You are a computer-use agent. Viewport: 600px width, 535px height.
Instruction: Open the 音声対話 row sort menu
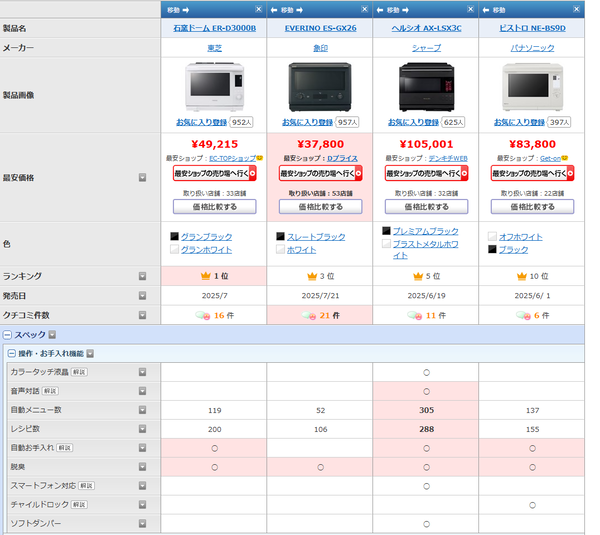142,391
